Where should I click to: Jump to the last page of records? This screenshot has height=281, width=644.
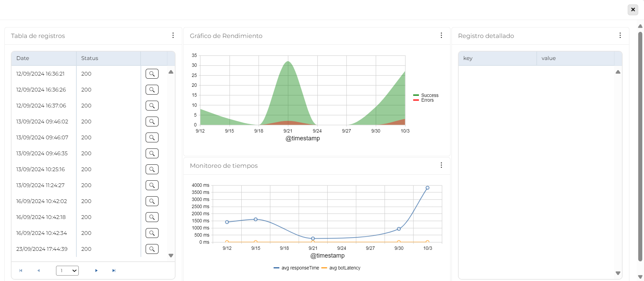(x=114, y=270)
